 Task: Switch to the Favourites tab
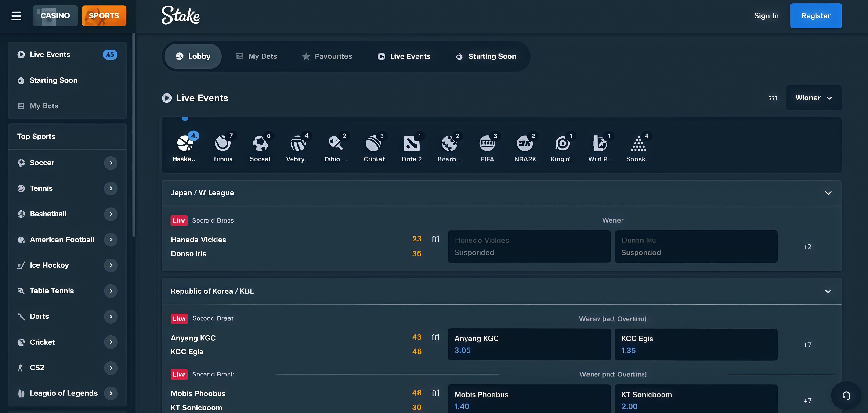327,56
